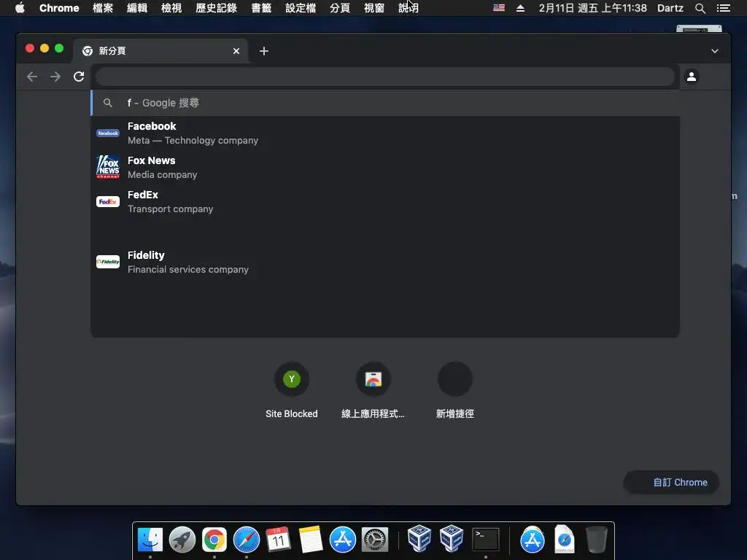Click the 自訂 Chrome button

[672, 483]
